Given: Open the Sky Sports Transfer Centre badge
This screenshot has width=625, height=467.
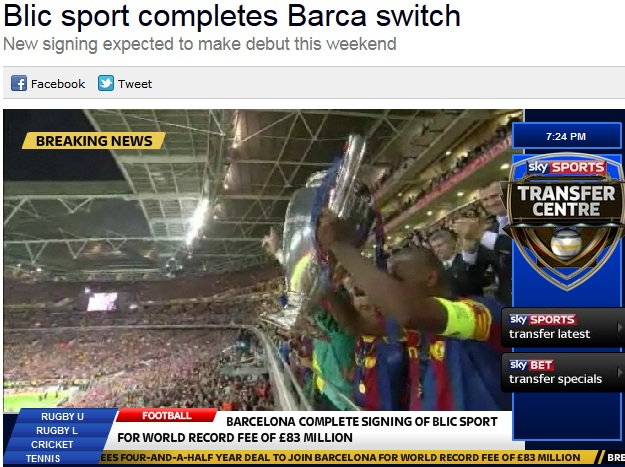Looking at the screenshot, I should (x=565, y=222).
